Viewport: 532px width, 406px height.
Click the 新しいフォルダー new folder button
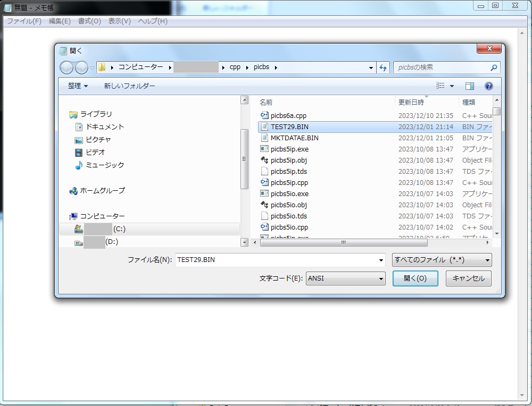point(129,86)
